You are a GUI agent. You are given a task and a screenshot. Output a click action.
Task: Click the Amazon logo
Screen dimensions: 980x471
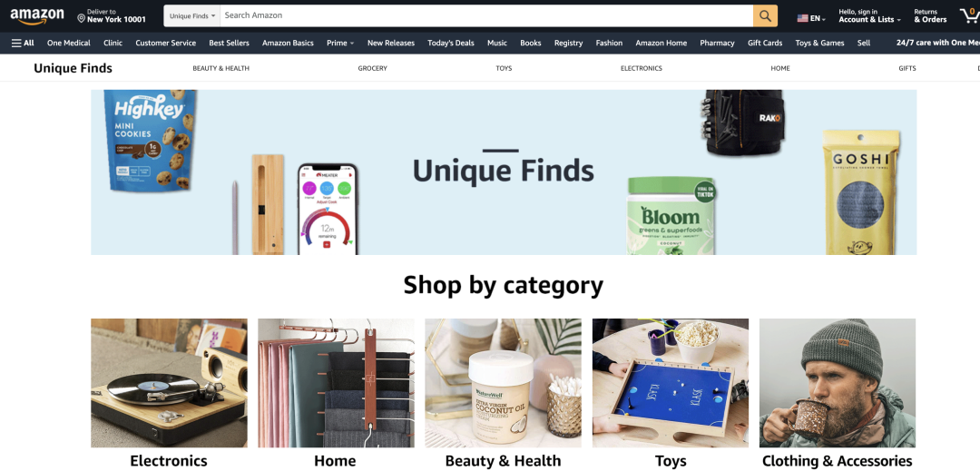37,15
